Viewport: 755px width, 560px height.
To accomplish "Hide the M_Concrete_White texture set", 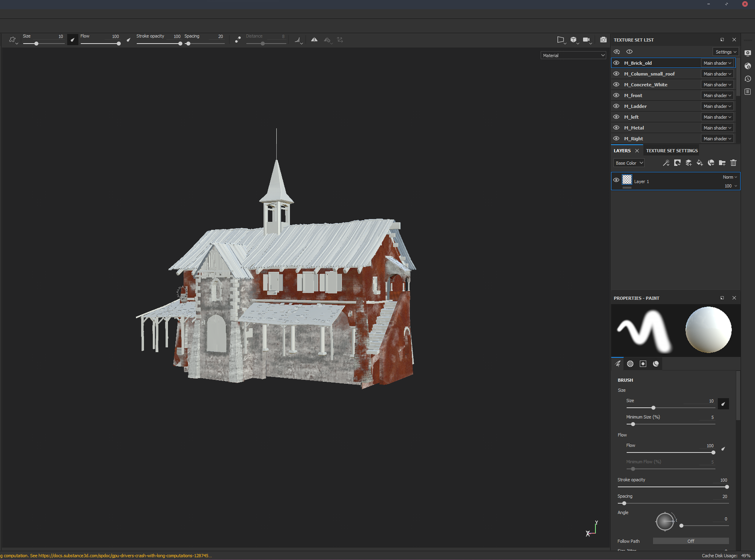I will [616, 84].
